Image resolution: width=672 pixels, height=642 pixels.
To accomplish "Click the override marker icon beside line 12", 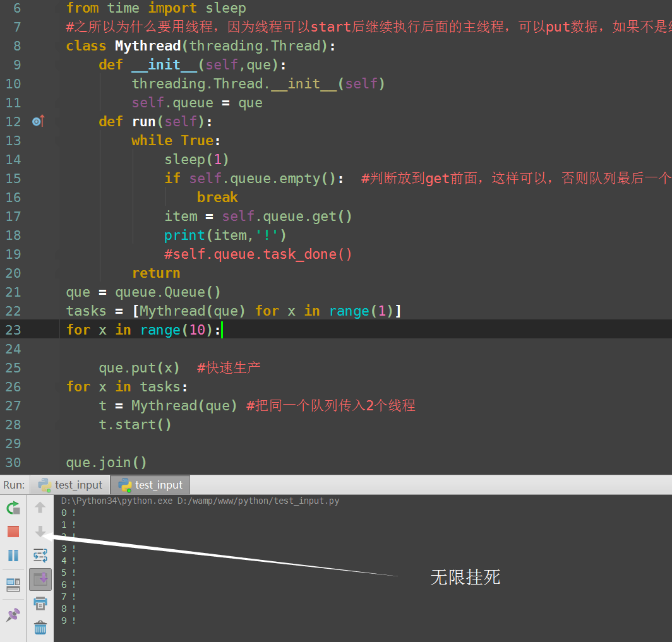I will 38,121.
